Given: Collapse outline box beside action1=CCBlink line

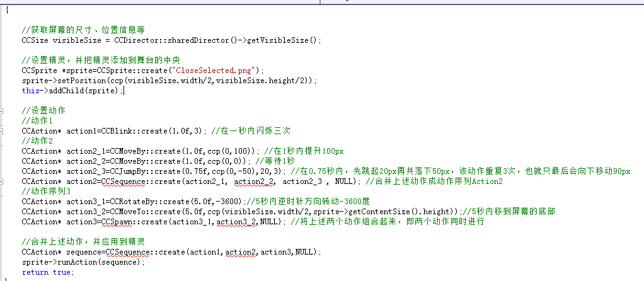Looking at the screenshot, I should click(2, 131).
